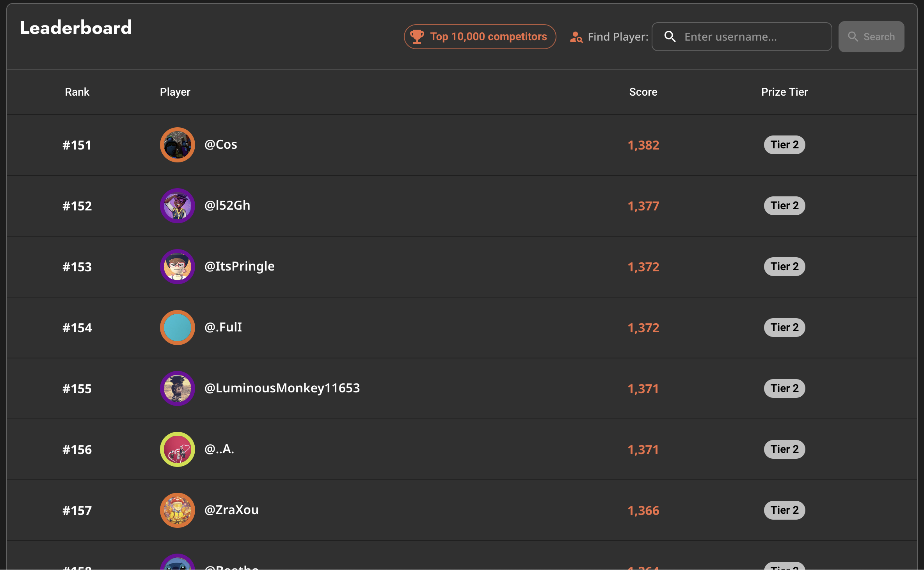This screenshot has height=570, width=924.
Task: Click Top 10,000 competitors badge
Action: tap(480, 37)
